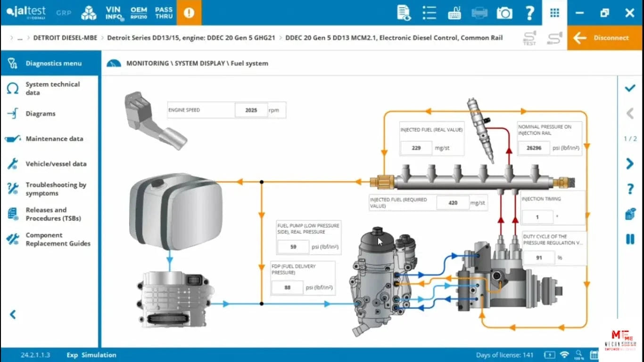
Task: Click the Wi-Fi status icon
Action: click(x=564, y=354)
